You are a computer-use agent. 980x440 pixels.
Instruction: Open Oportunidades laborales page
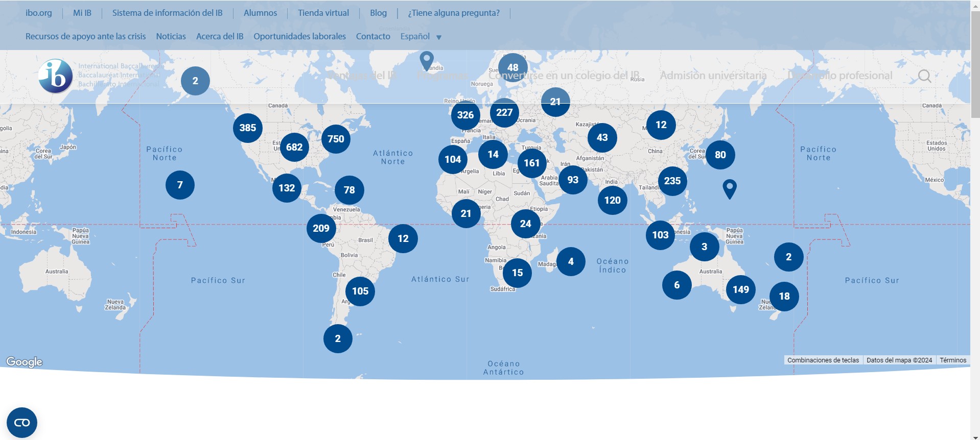click(x=299, y=36)
